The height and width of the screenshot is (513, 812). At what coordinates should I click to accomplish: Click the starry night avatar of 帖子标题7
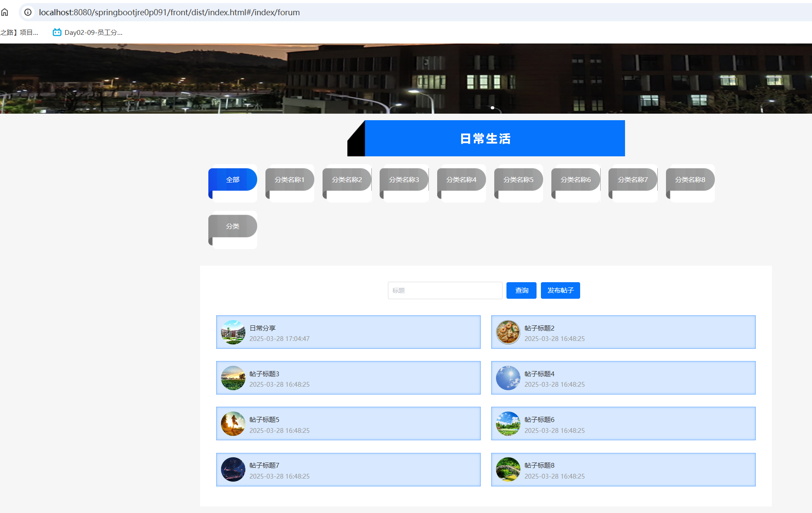pos(233,469)
